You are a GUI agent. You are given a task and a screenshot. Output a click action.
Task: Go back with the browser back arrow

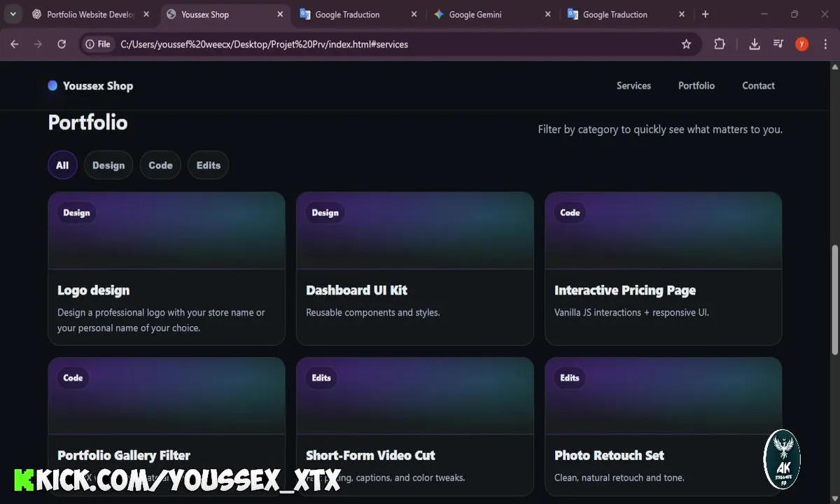click(15, 44)
